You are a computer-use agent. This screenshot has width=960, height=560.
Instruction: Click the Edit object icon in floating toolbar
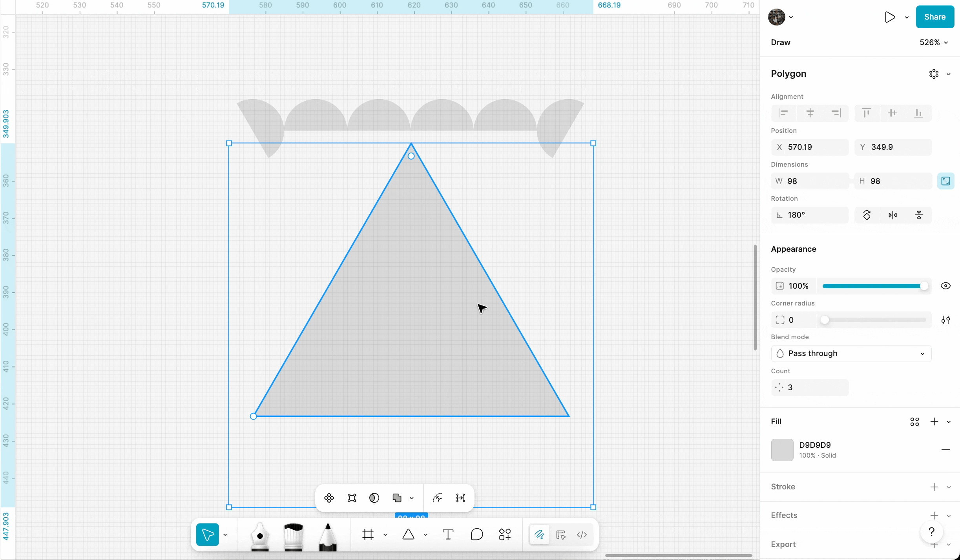[352, 498]
